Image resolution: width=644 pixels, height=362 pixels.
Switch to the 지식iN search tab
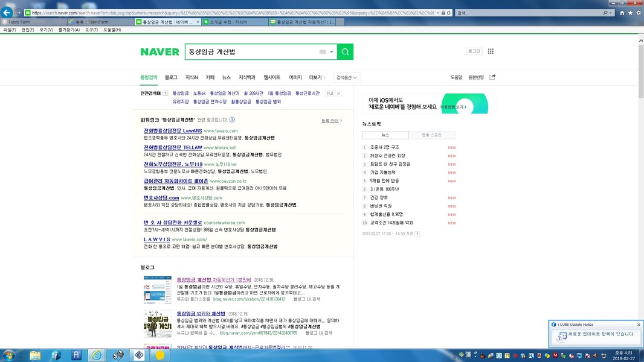(x=192, y=77)
